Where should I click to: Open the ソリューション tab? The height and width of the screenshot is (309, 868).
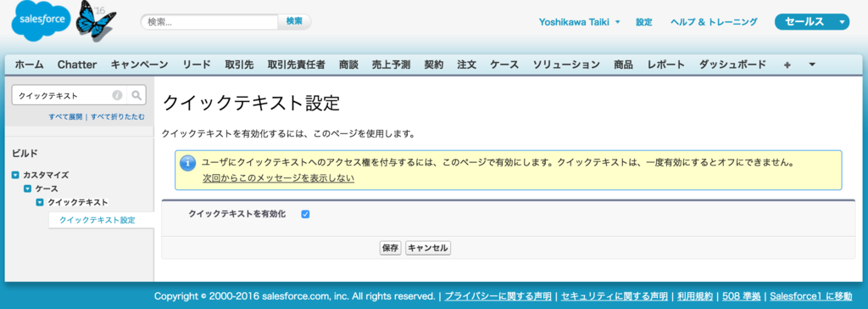click(566, 65)
